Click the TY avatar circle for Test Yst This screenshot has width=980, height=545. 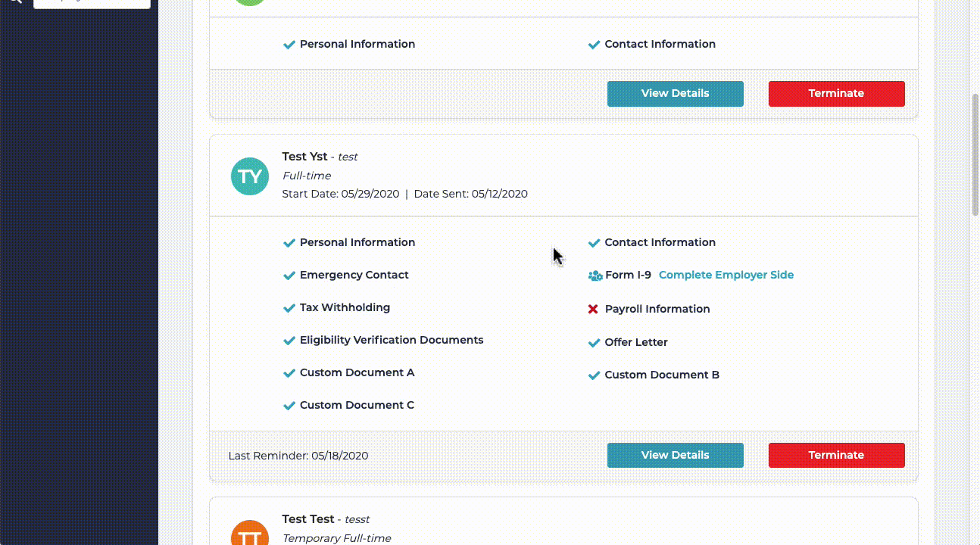pyautogui.click(x=249, y=176)
